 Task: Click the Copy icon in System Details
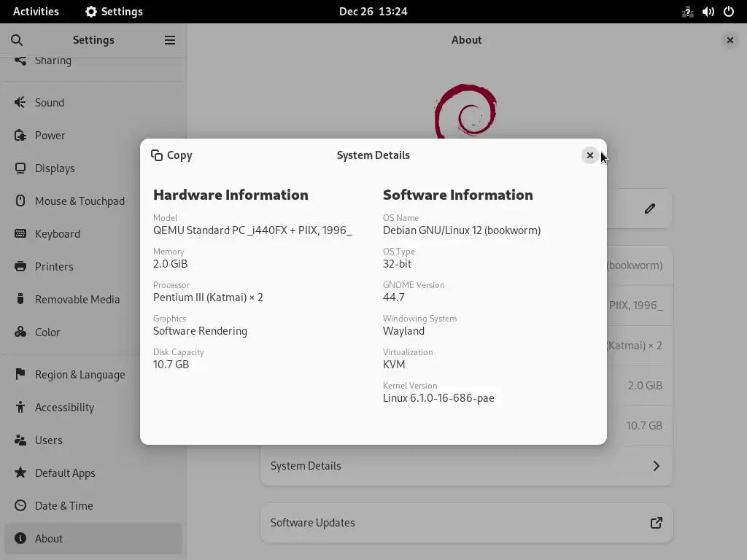click(x=157, y=155)
